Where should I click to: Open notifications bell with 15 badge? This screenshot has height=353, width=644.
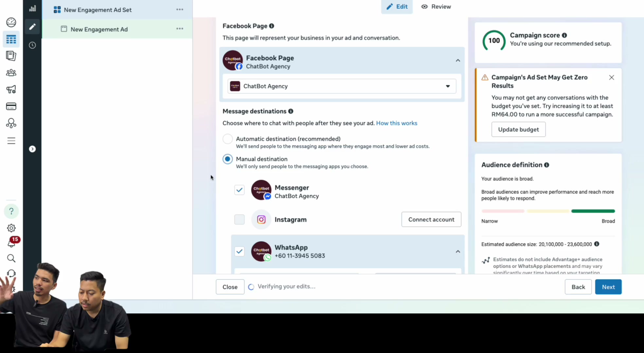point(12,243)
